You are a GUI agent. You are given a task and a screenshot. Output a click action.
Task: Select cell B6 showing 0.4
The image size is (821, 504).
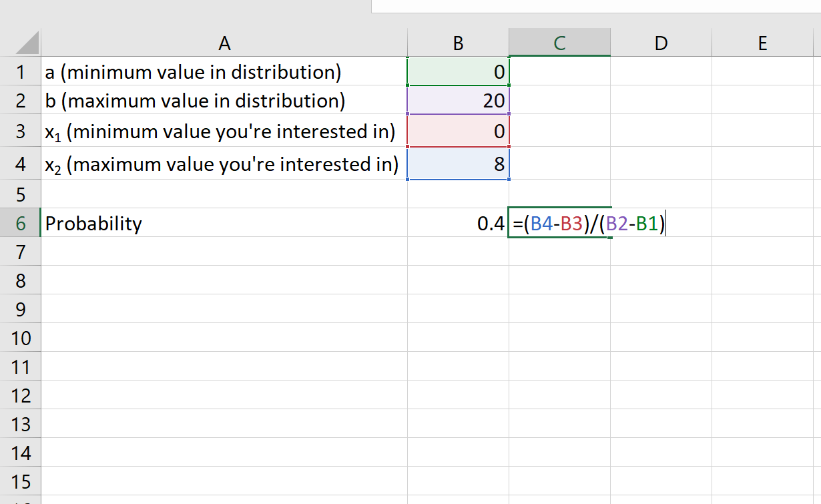tap(458, 223)
